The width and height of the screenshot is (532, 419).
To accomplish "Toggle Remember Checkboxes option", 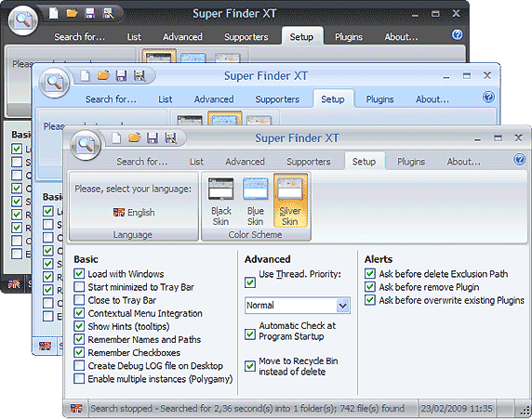I will point(79,352).
